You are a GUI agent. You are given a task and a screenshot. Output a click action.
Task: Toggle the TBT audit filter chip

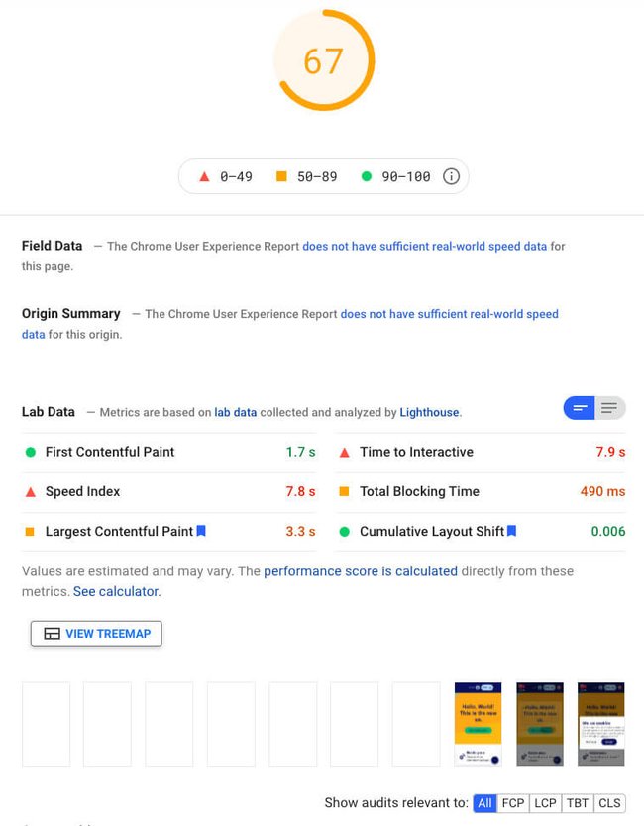point(579,803)
